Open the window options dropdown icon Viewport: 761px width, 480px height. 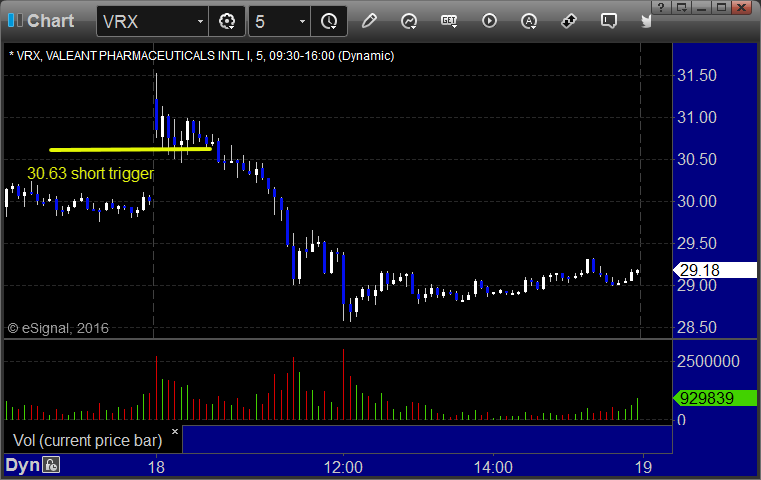click(682, 7)
